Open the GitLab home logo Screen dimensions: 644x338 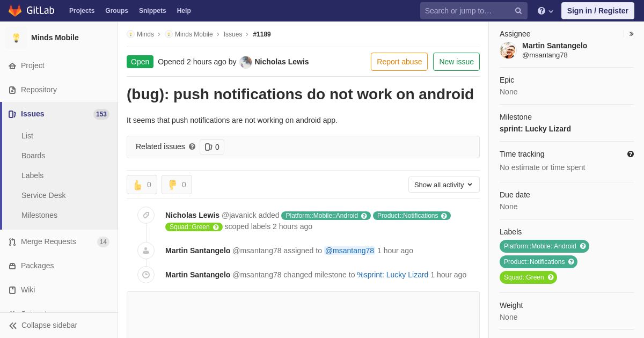coord(31,11)
